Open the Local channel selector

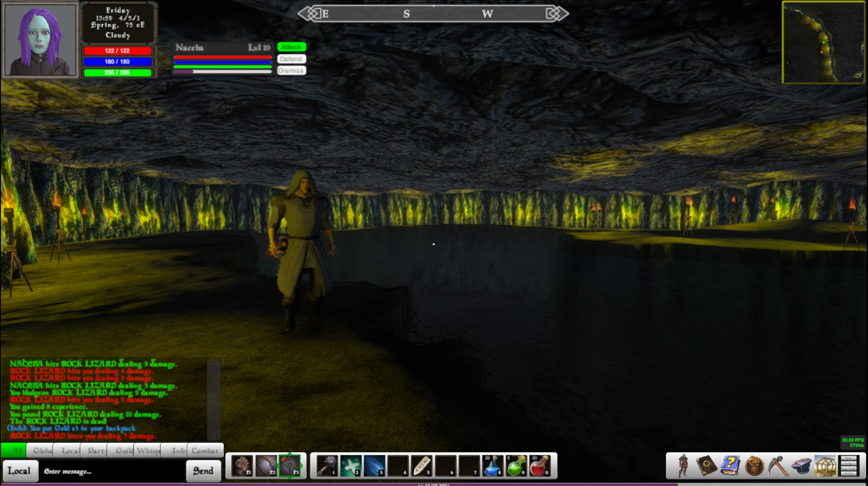tap(20, 471)
